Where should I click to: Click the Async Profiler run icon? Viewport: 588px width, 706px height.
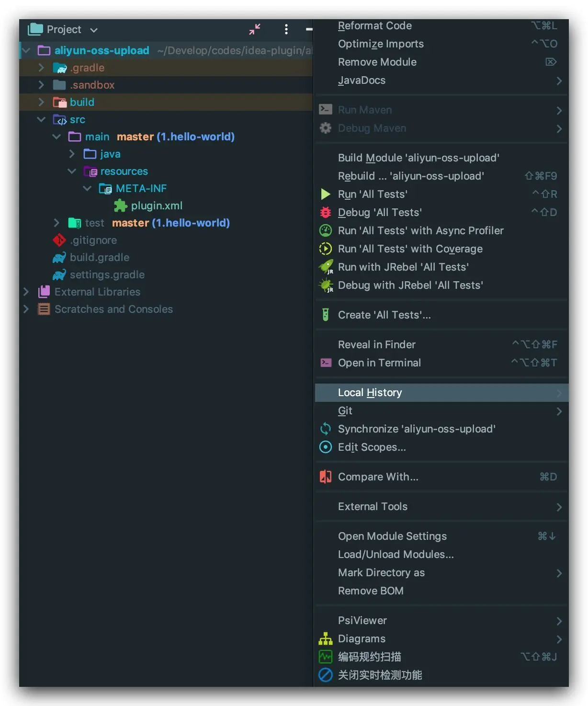click(x=326, y=230)
